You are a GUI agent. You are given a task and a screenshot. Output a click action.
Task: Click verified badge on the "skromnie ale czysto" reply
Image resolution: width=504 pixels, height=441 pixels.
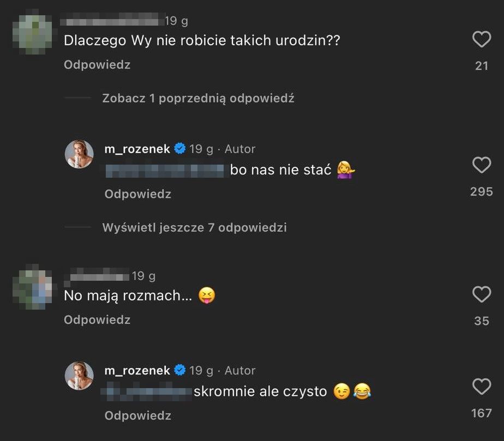(x=179, y=371)
